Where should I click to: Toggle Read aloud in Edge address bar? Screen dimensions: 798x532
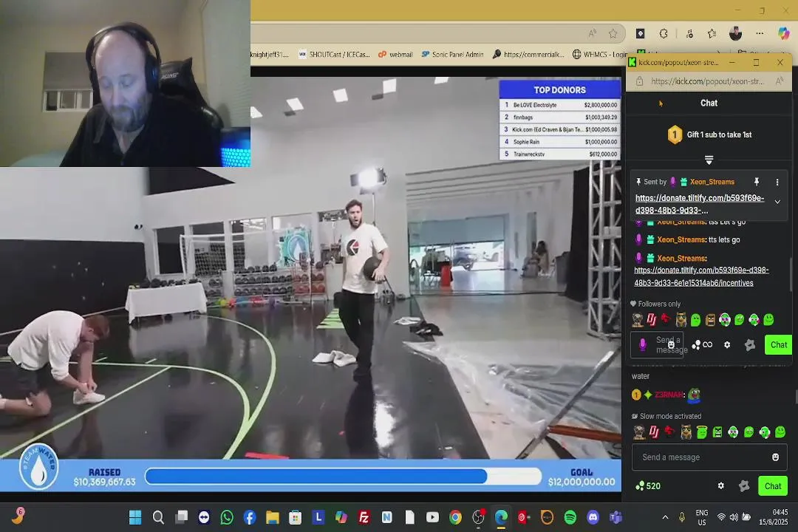(x=592, y=33)
